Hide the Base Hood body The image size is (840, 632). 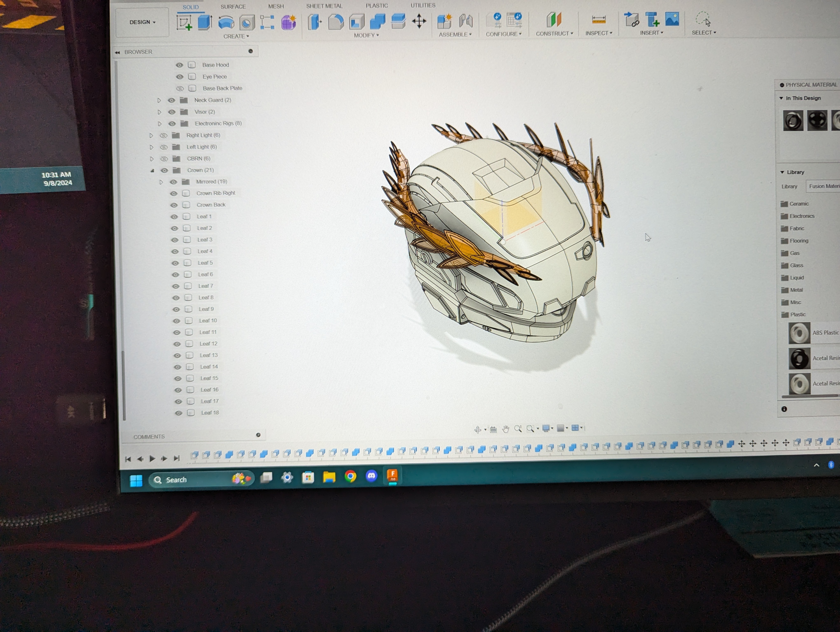click(179, 65)
